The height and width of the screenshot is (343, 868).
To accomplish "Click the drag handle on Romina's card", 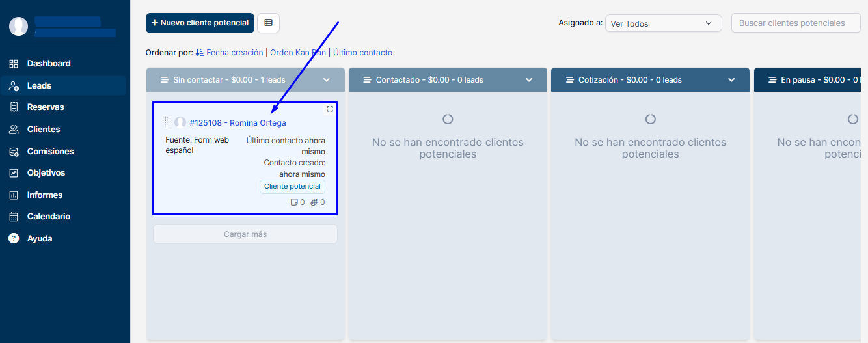I will (167, 122).
